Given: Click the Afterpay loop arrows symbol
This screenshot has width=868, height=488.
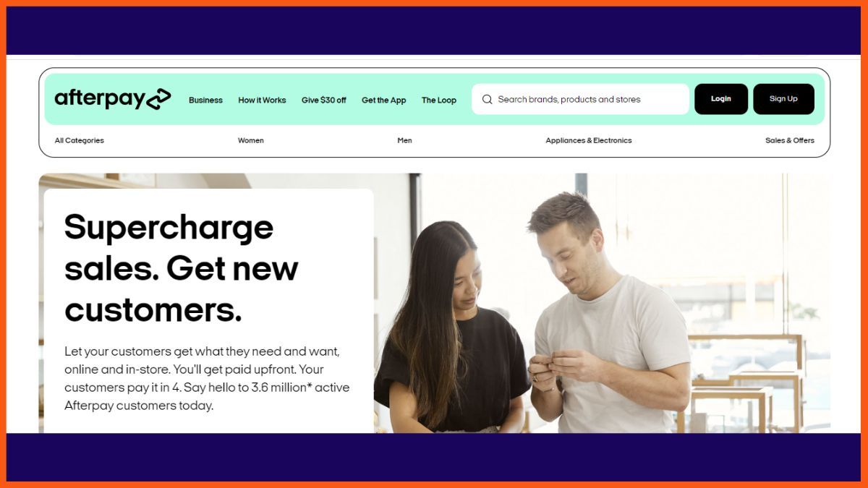Looking at the screenshot, I should 158,99.
